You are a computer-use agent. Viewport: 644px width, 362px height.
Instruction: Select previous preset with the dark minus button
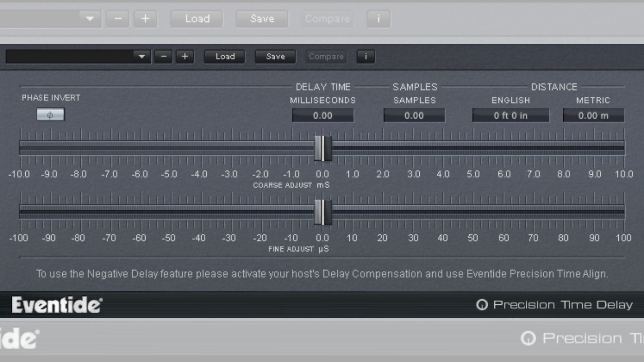(163, 56)
